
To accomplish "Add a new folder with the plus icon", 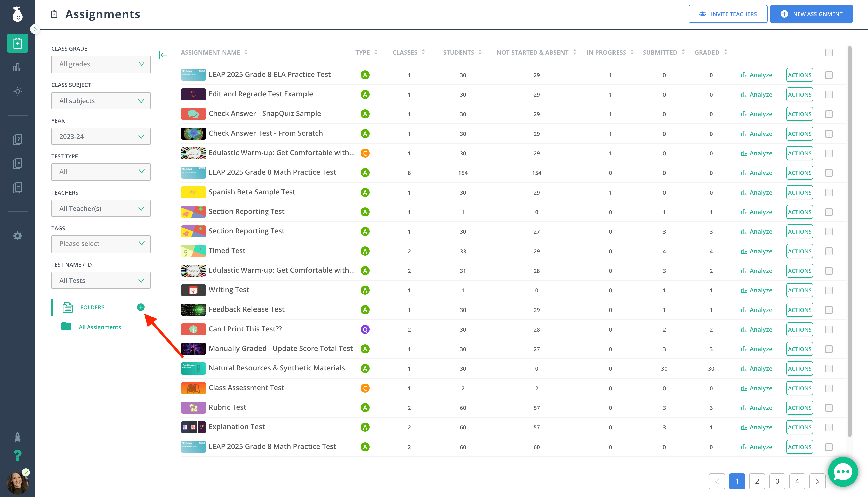I will (141, 307).
